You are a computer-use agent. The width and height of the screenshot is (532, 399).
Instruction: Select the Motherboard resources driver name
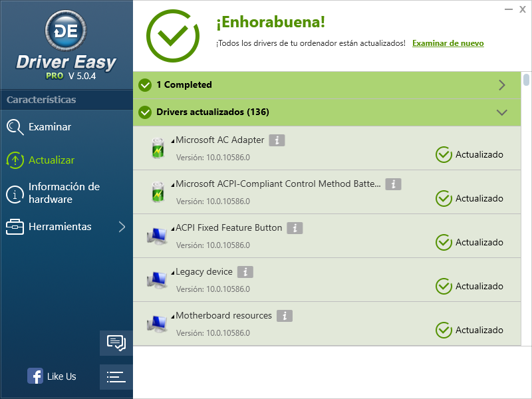click(223, 315)
